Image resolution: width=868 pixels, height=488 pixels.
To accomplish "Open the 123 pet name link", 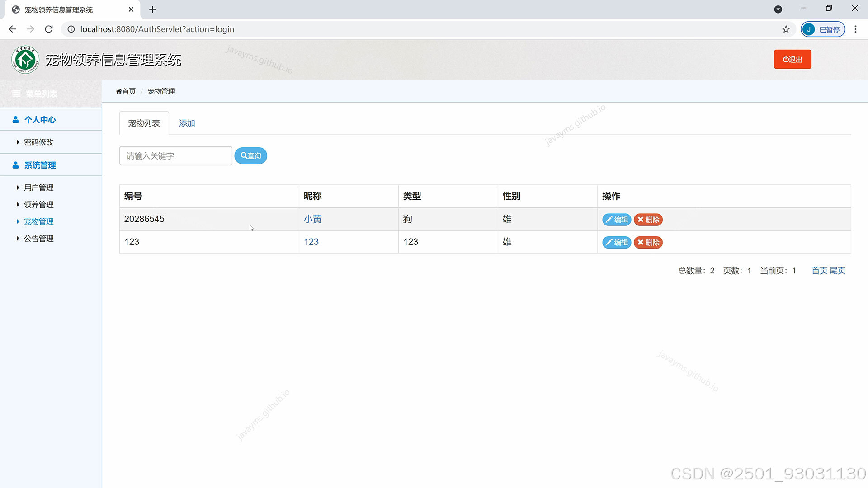I will [x=311, y=242].
